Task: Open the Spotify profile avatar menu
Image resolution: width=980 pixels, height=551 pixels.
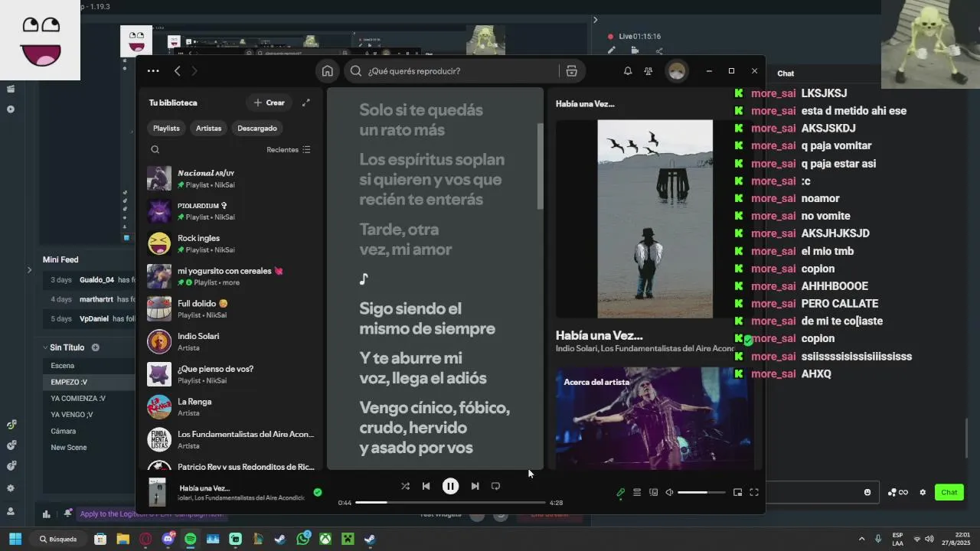Action: [x=676, y=71]
